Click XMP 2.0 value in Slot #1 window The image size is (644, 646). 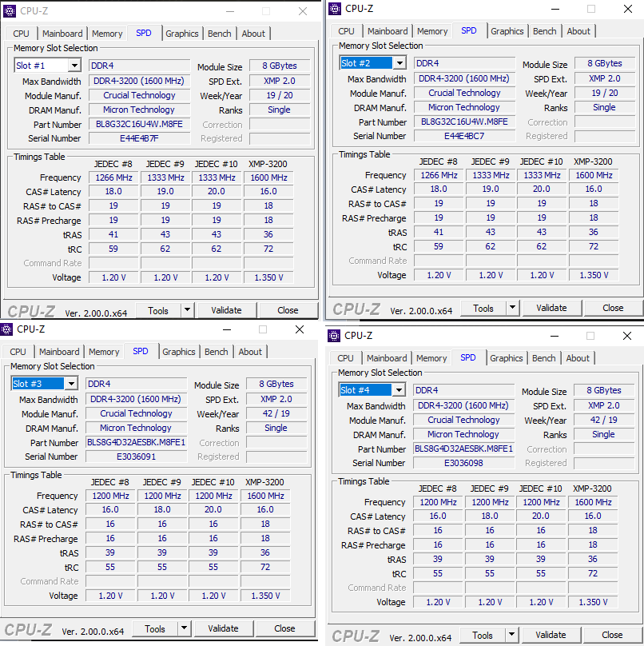click(x=280, y=81)
